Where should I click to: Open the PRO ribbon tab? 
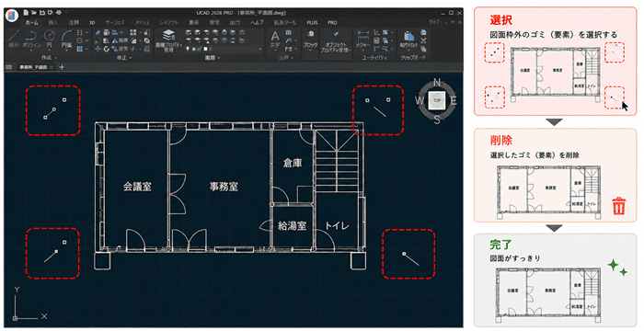(332, 23)
